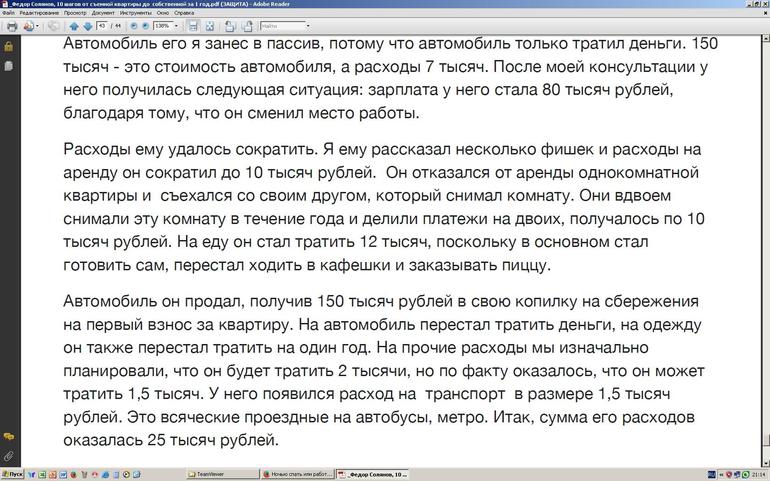Go to next page with down arrow
Screen dimensions: 770x481
tap(86, 26)
